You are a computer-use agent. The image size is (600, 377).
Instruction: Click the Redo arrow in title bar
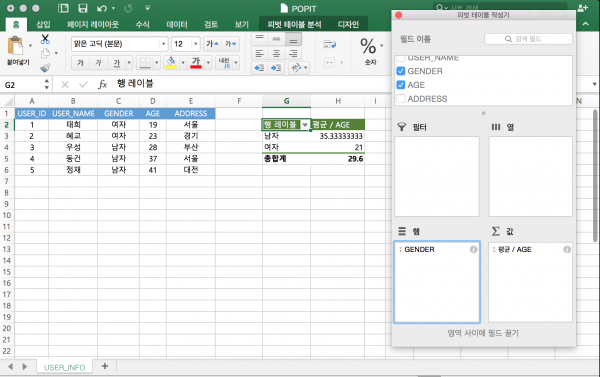[x=129, y=8]
